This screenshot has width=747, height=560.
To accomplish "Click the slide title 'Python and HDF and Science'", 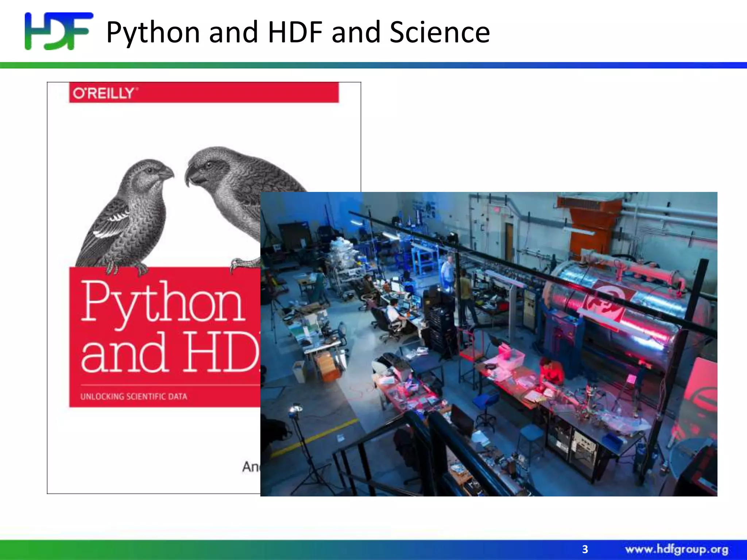I will click(298, 32).
